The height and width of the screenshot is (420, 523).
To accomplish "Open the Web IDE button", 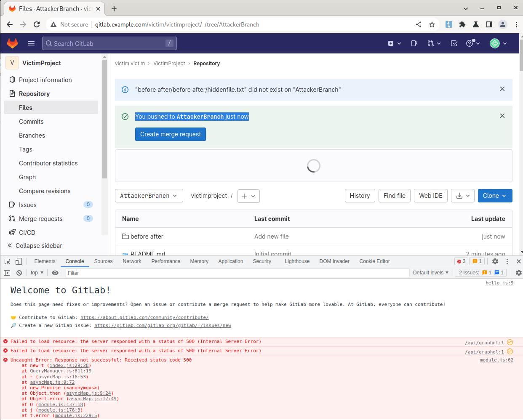I will coord(430,196).
